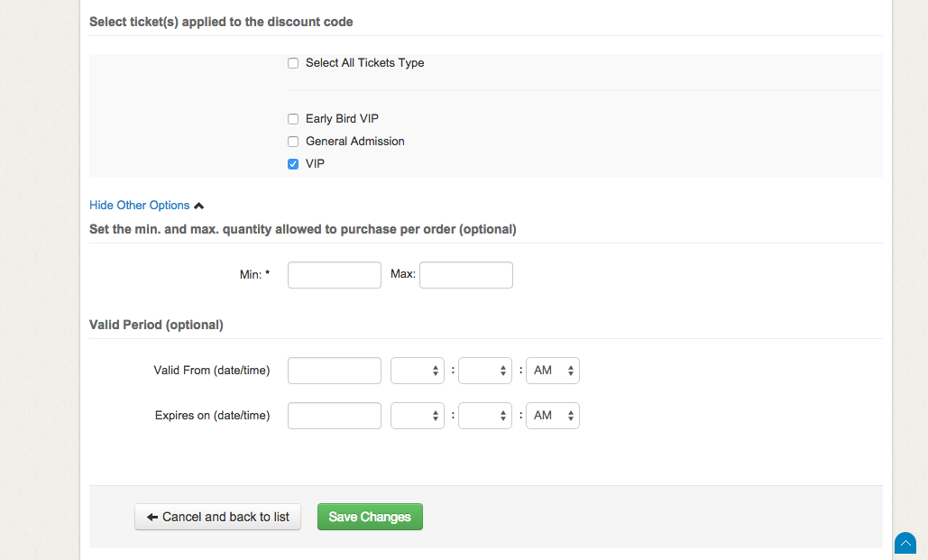
Task: Click the 'Min: *' label text
Action: pyautogui.click(x=254, y=275)
